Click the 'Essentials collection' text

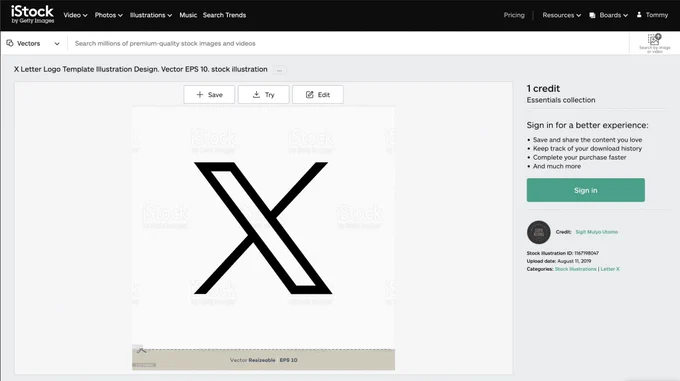pyautogui.click(x=561, y=100)
